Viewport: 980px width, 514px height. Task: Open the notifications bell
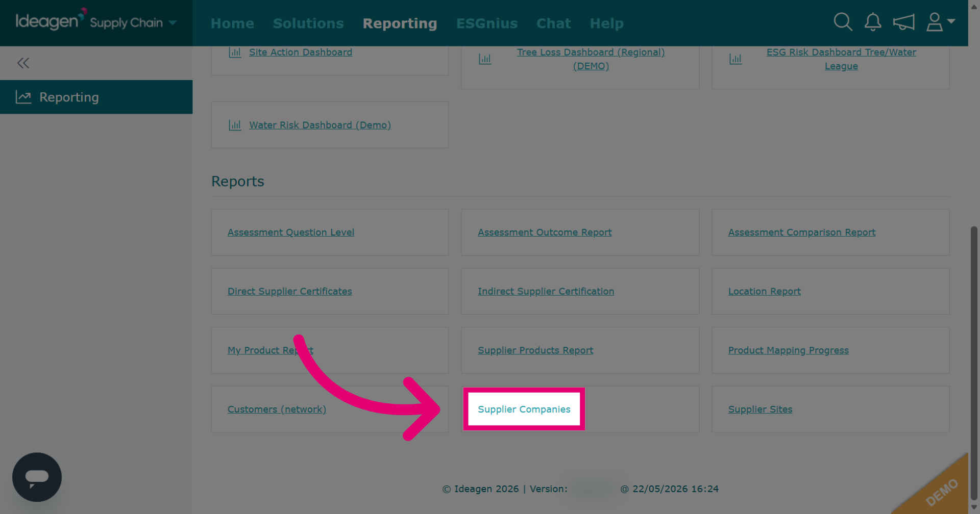pos(873,22)
